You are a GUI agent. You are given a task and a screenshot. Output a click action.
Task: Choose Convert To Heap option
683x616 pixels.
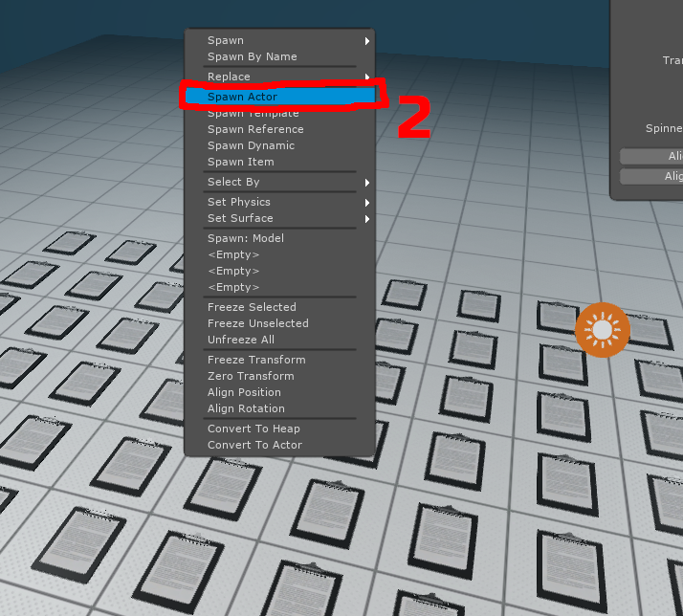tap(279, 429)
